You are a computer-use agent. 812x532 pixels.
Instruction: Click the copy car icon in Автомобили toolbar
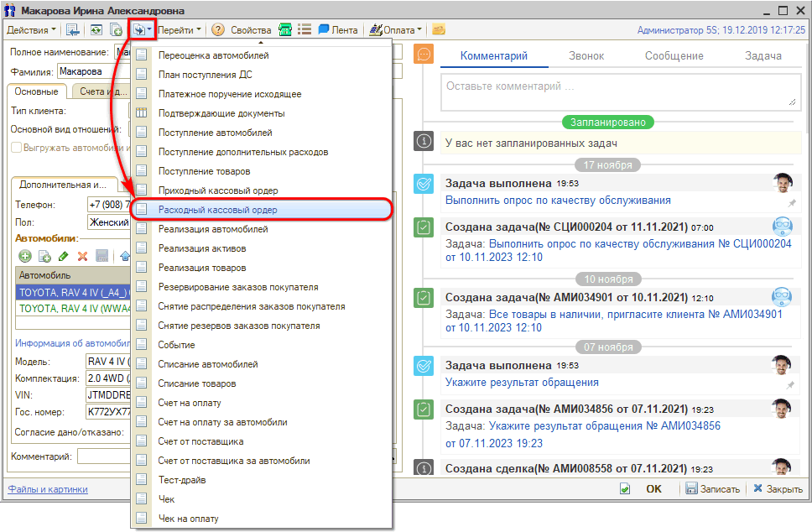pos(44,256)
